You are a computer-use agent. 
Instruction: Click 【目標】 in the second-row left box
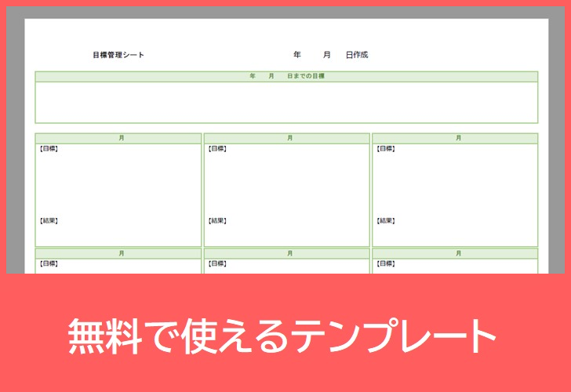(49, 264)
